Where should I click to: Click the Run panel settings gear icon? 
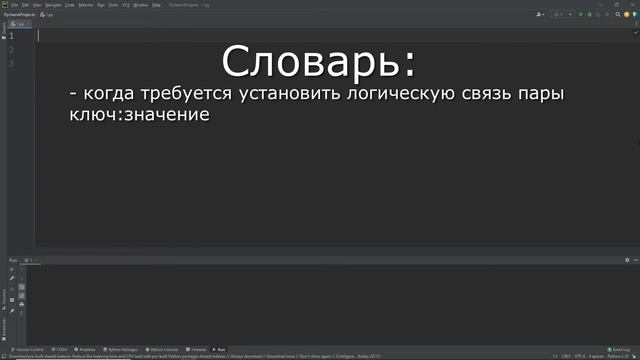click(x=627, y=260)
